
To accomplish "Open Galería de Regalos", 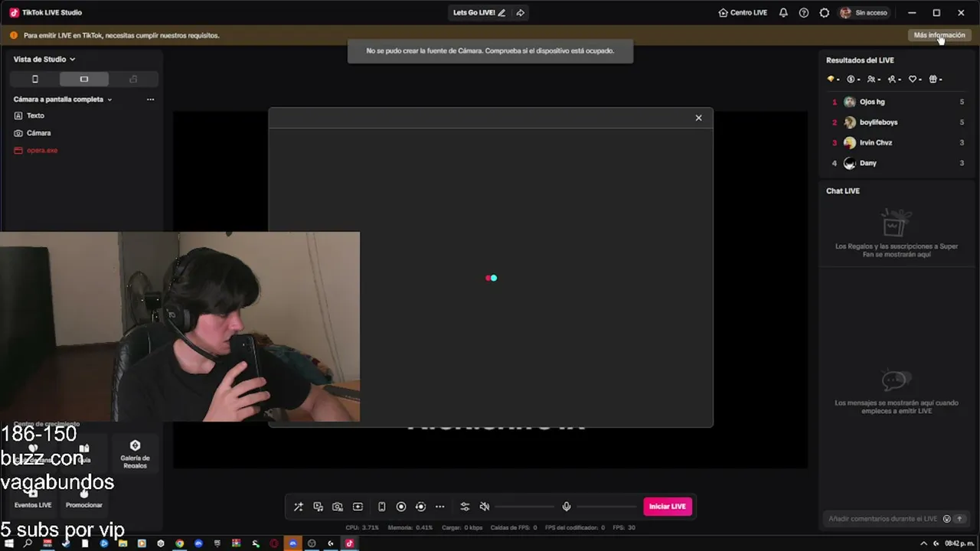I will point(135,454).
